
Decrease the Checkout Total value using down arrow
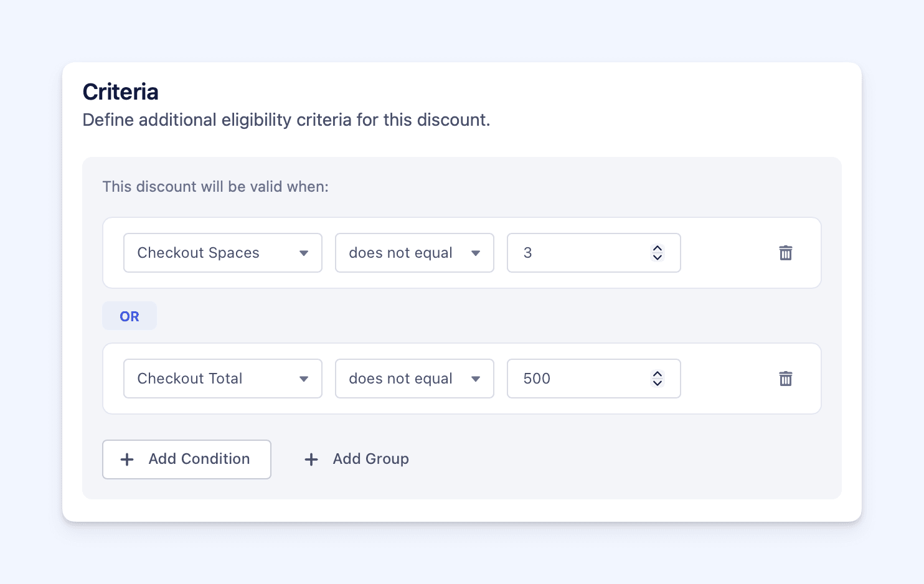(658, 384)
